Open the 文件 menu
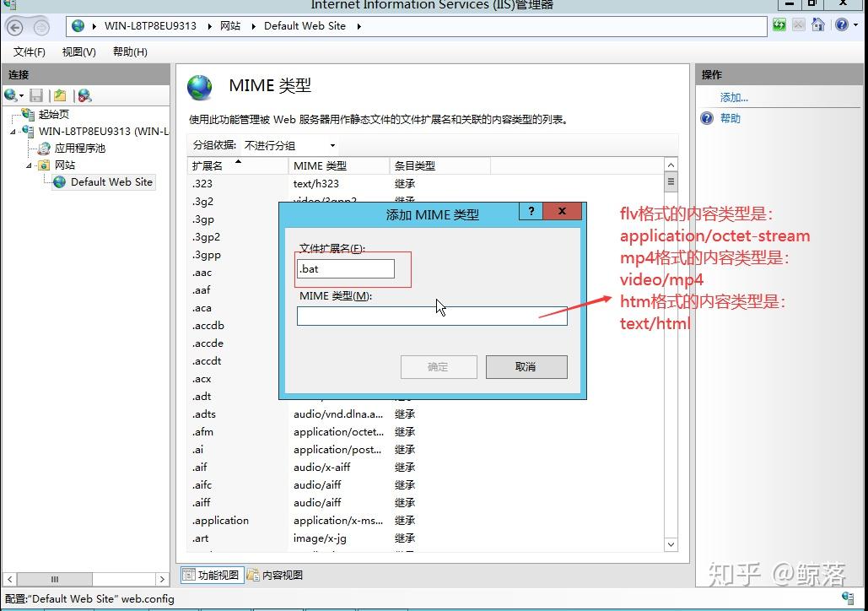Viewport: 868px width, 611px height. pos(28,51)
